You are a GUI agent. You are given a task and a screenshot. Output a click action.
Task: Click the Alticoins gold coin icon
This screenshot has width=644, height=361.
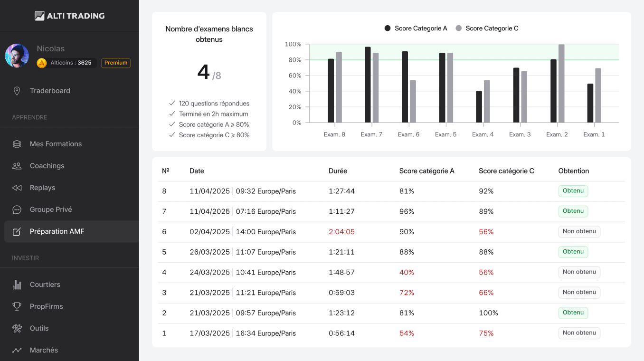pyautogui.click(x=42, y=63)
